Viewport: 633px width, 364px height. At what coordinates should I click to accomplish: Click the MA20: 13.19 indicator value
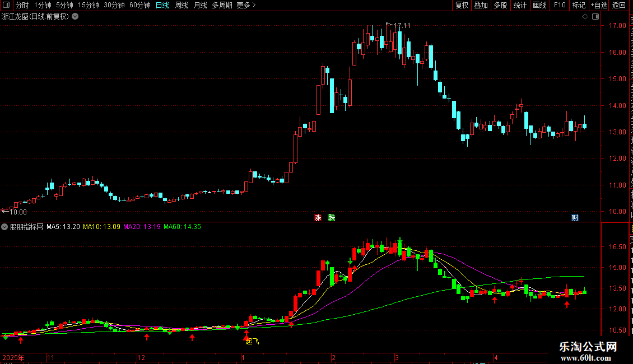142,227
